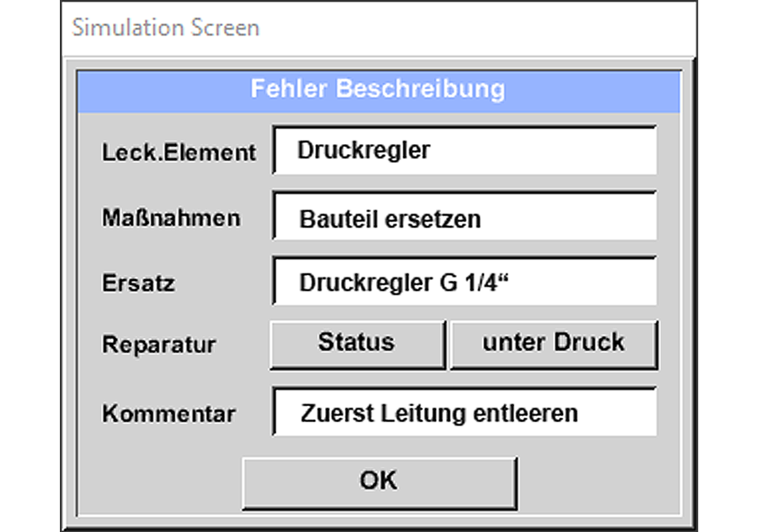
Task: Click the 'Reparatur' label
Action: [x=159, y=345]
